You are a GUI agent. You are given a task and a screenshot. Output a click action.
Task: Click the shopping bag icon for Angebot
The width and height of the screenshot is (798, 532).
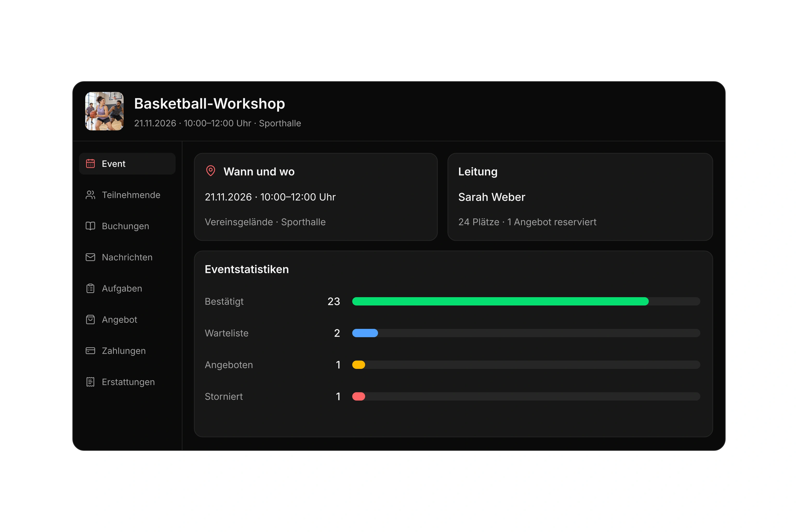[x=90, y=320]
